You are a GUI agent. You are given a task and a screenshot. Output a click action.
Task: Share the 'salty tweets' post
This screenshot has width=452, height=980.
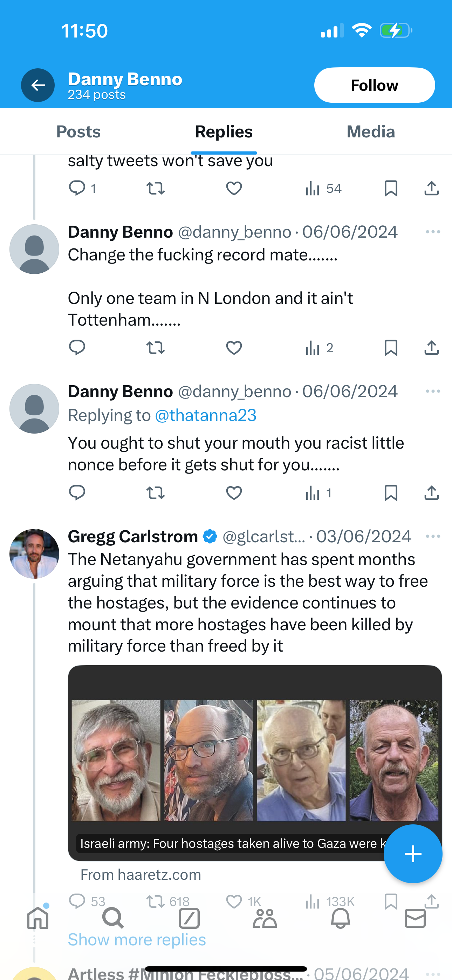[431, 188]
